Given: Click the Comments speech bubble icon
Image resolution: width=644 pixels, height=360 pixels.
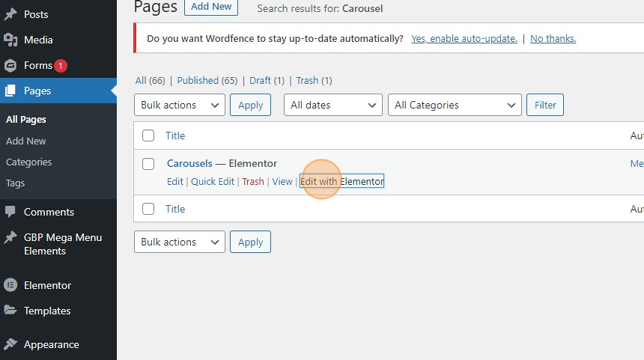Looking at the screenshot, I should coord(10,212).
